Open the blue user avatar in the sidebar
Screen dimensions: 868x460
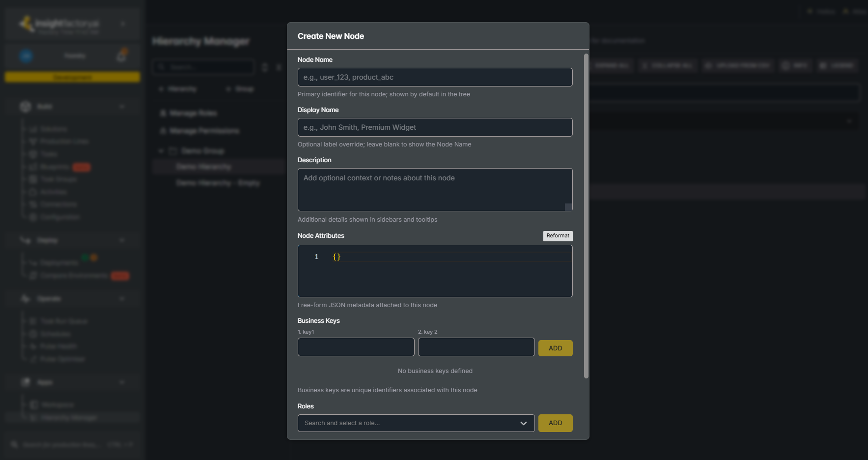[x=26, y=56]
